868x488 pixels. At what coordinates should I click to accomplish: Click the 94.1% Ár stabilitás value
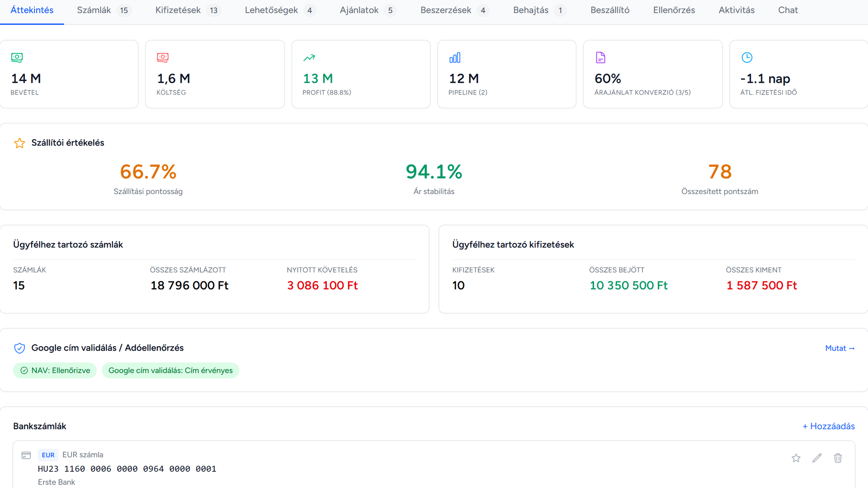click(x=434, y=172)
